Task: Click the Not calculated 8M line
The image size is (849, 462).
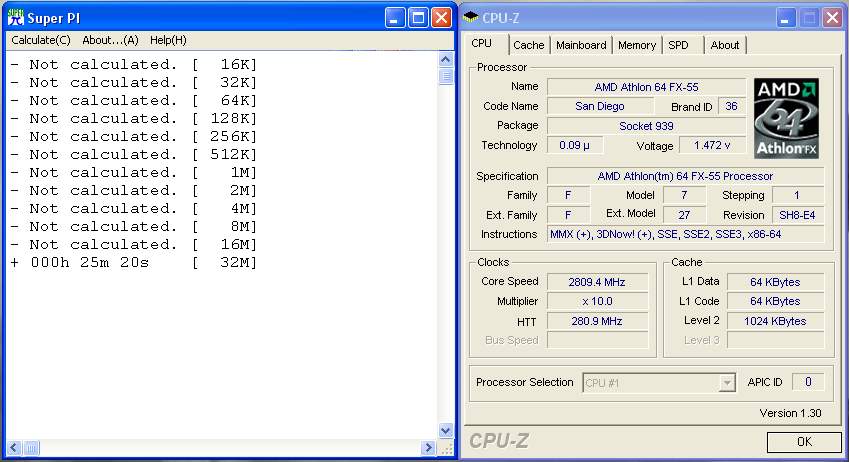Action: (x=134, y=226)
